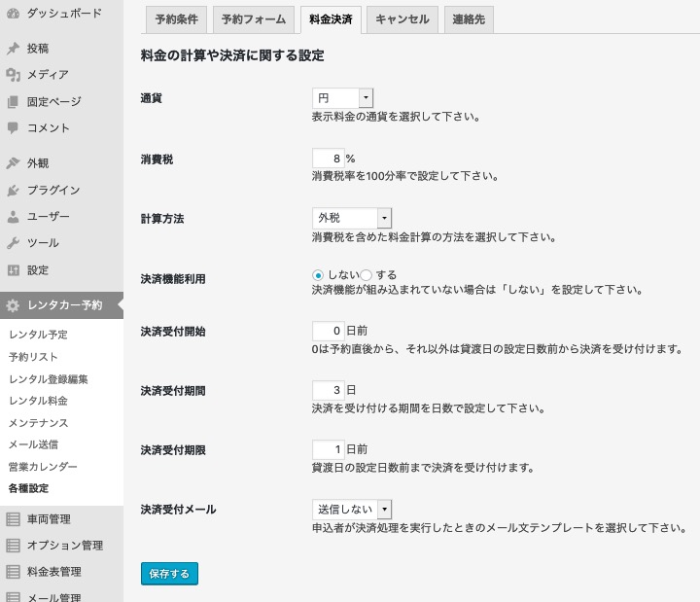Image resolution: width=700 pixels, height=602 pixels.
Task: Switch to the キャンセル tab
Action: click(402, 19)
